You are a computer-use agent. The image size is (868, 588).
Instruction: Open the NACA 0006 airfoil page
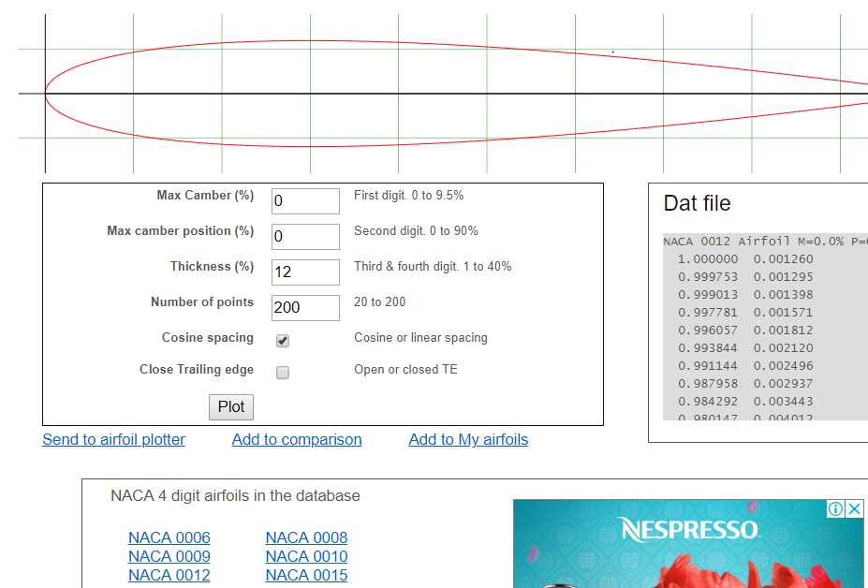(x=169, y=537)
